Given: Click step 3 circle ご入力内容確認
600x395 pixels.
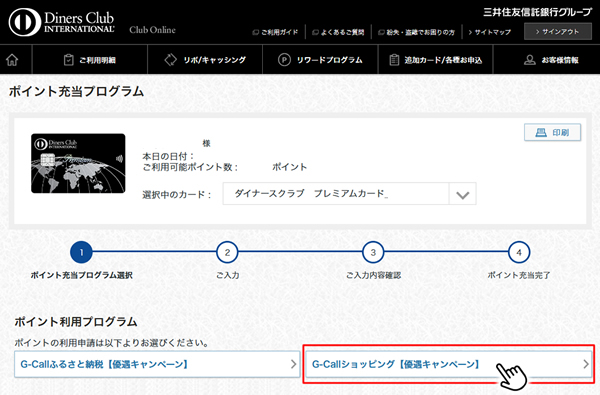Looking at the screenshot, I should click(373, 252).
